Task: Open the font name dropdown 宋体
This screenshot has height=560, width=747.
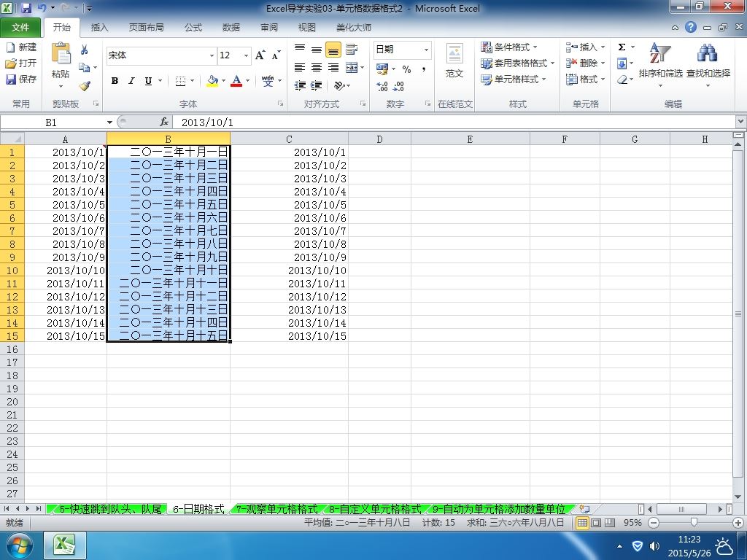Action: tap(212, 55)
